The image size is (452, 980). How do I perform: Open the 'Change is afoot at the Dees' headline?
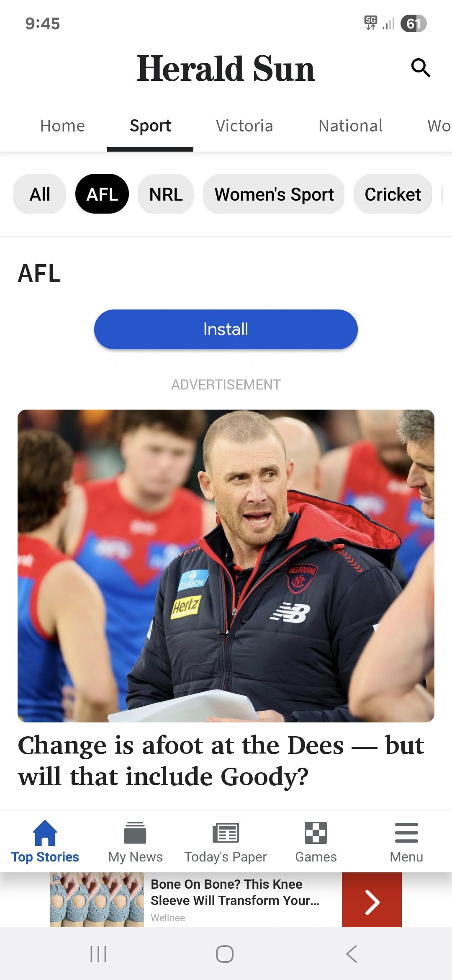[221, 761]
